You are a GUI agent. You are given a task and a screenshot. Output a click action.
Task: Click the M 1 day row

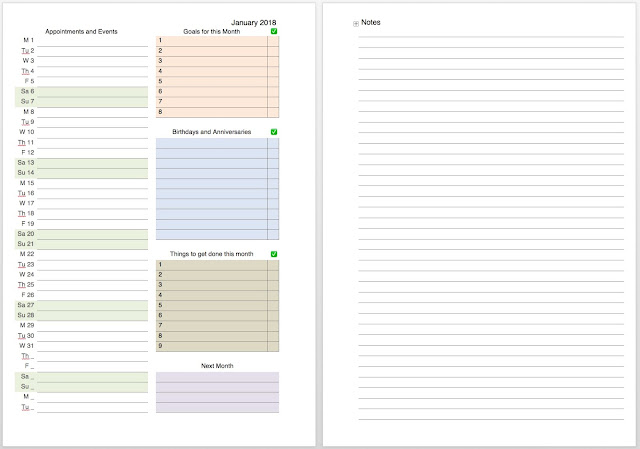(82, 41)
